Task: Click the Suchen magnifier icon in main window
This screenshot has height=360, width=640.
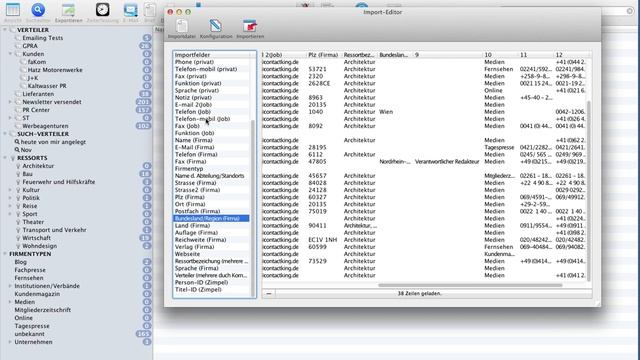Action: click(38, 10)
